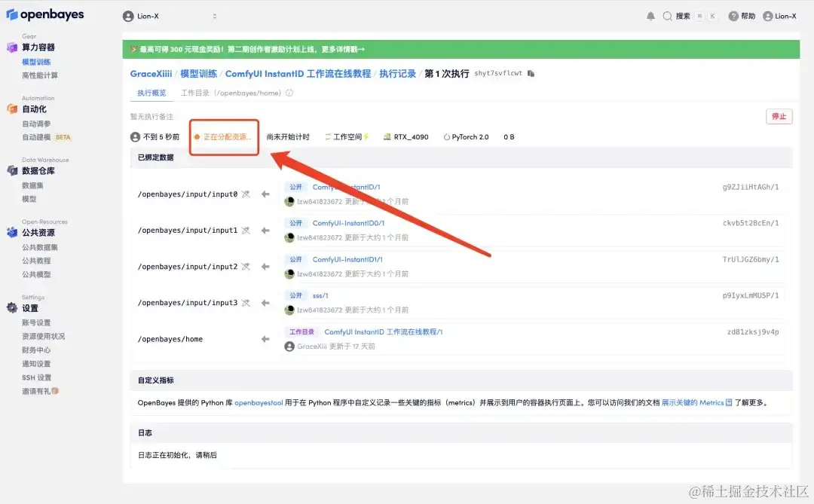Click the red 停止 button
Screen dimensions: 814x504
pos(779,116)
